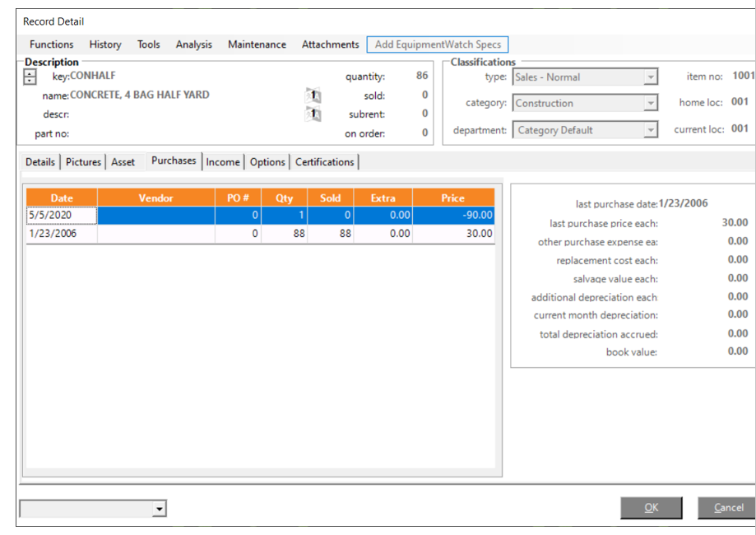
Task: Click Add EquipmentWatch Specs button
Action: pyautogui.click(x=438, y=44)
